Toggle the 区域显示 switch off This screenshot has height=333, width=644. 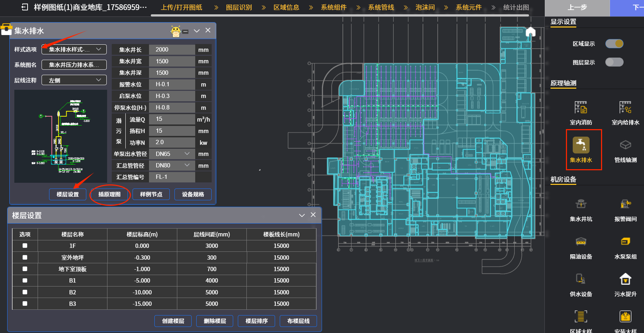coord(614,44)
